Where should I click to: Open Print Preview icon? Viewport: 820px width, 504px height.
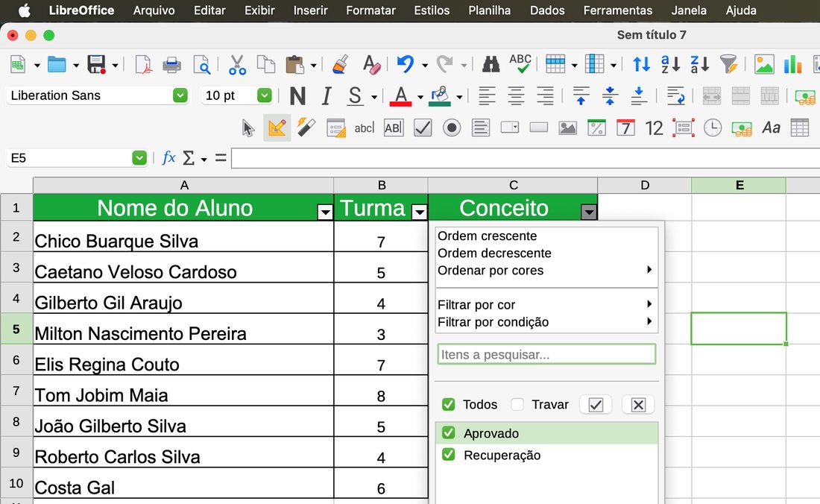pyautogui.click(x=201, y=65)
